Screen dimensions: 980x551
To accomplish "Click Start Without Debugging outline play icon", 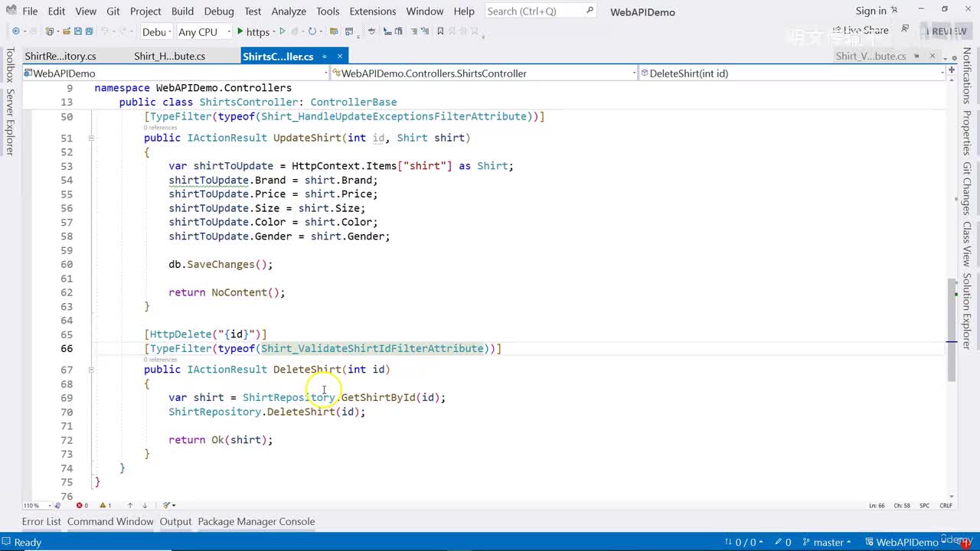I will pos(283,31).
